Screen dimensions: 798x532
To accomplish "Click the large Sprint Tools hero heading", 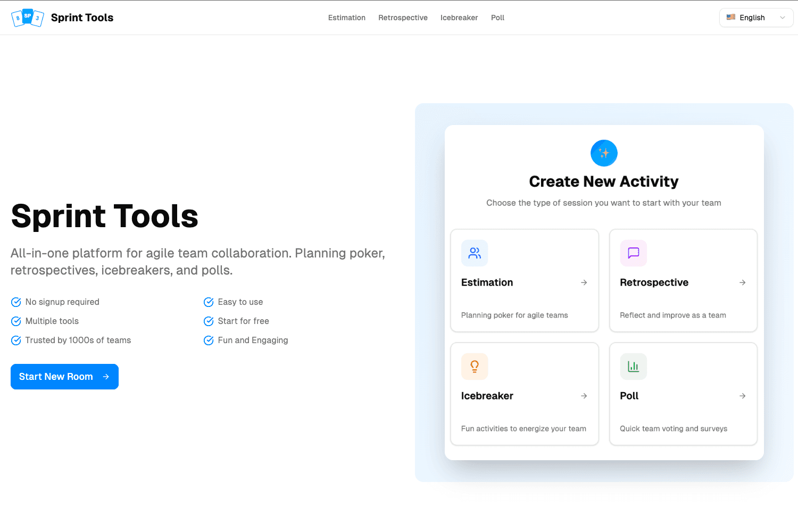I will [x=104, y=216].
